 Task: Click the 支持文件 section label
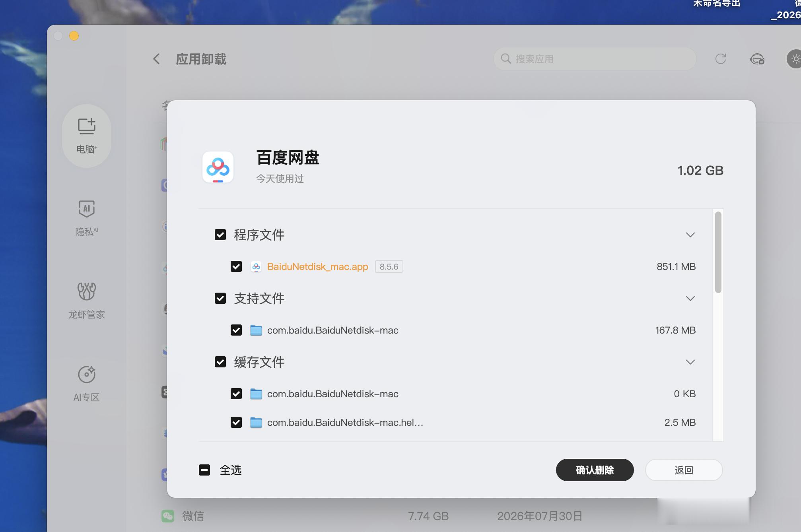(259, 298)
